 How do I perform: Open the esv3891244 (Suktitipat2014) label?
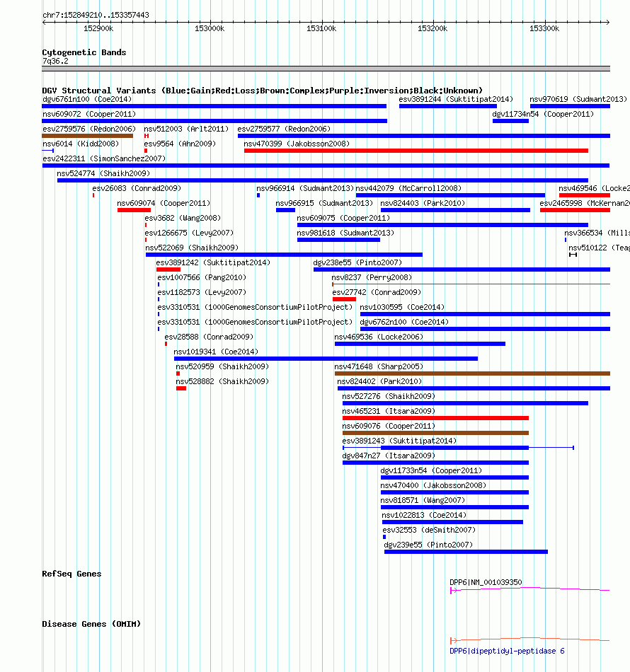click(x=456, y=99)
